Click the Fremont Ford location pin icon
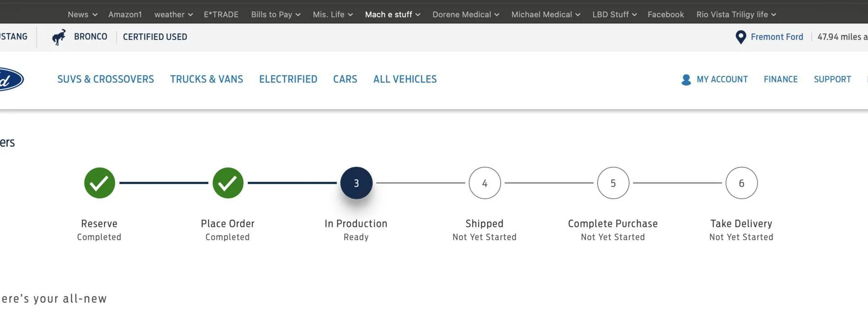Screen dimensions: 868x317 click(x=741, y=37)
